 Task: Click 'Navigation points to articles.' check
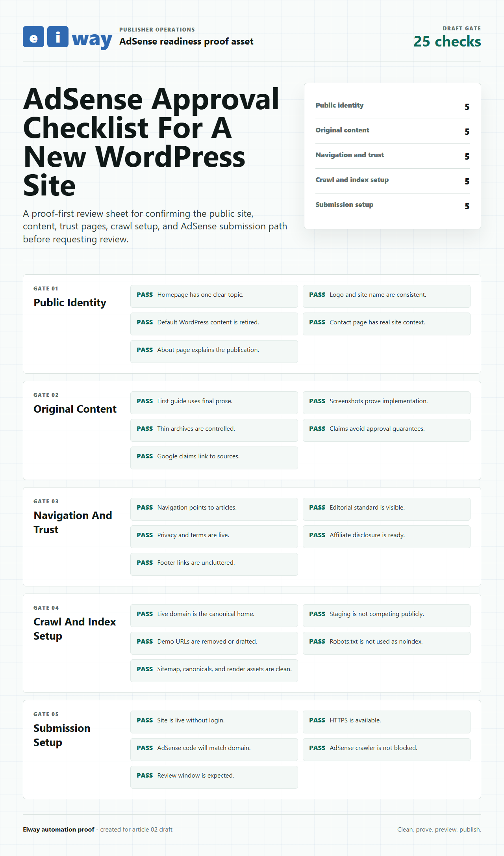(x=214, y=509)
